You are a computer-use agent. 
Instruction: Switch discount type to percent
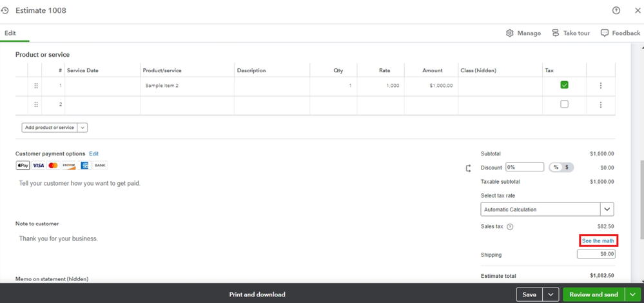(556, 168)
